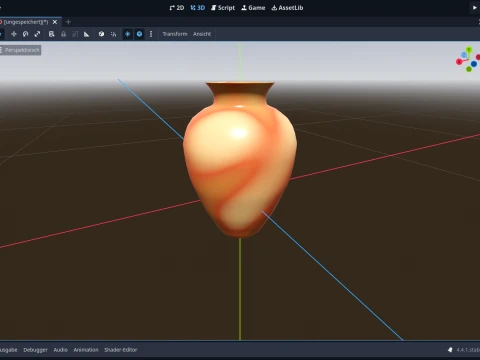Click the green Y axis gizmo handle
Viewport: 480px width, 360px height.
[469, 50]
